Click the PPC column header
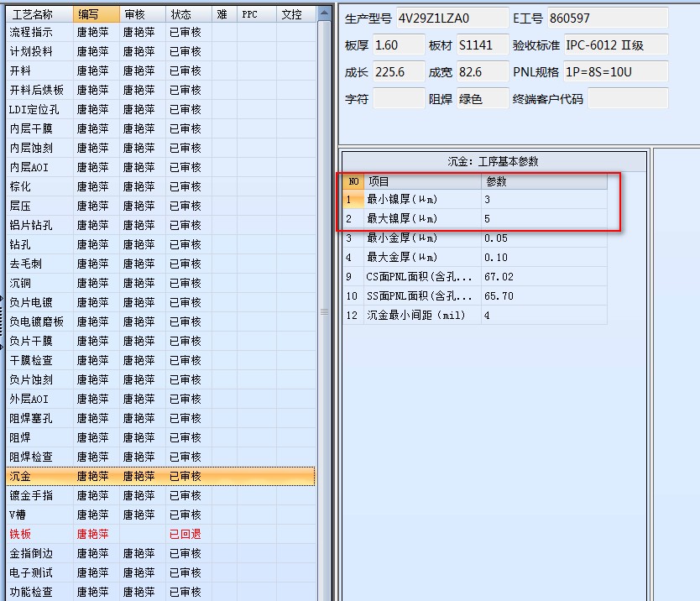The height and width of the screenshot is (601, 700). (257, 14)
